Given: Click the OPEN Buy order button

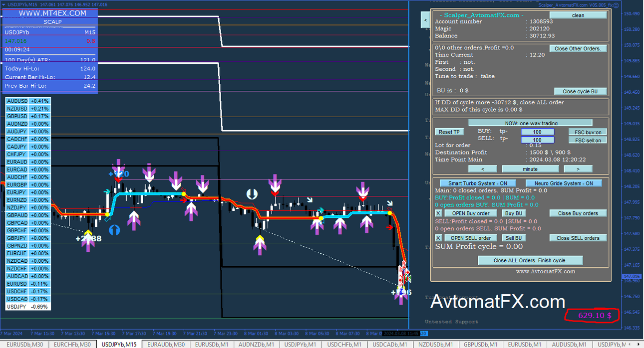Looking at the screenshot, I should [x=471, y=213].
